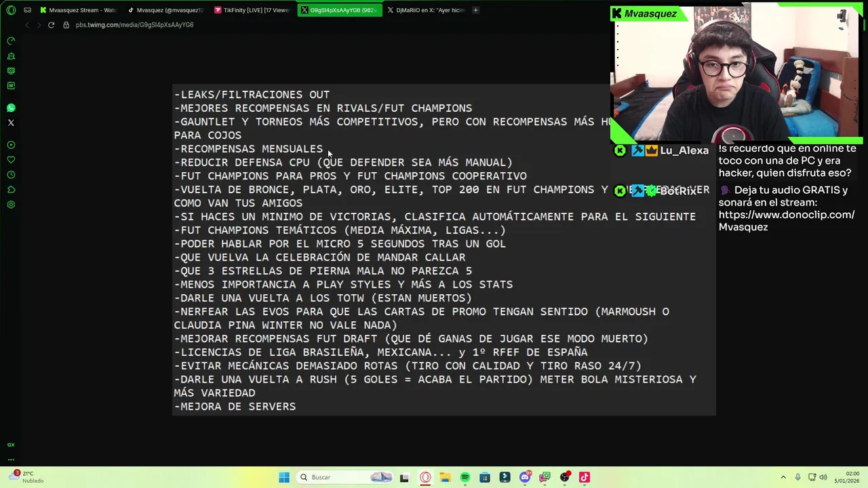
Task: Open Discord from the taskbar
Action: click(525, 477)
